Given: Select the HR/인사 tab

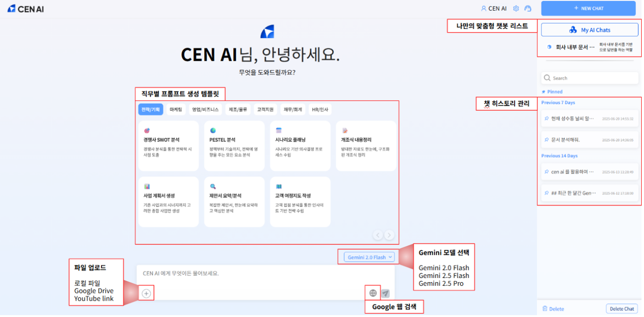Looking at the screenshot, I should (x=320, y=109).
